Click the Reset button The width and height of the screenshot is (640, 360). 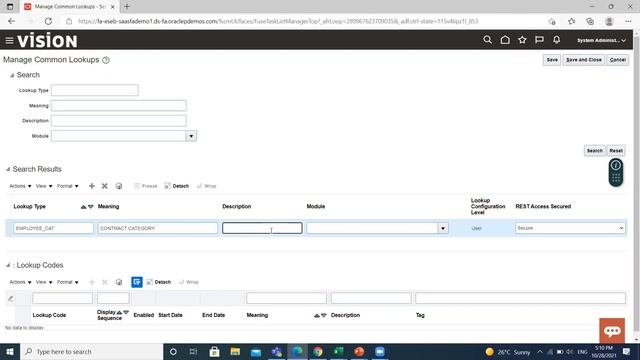point(616,151)
